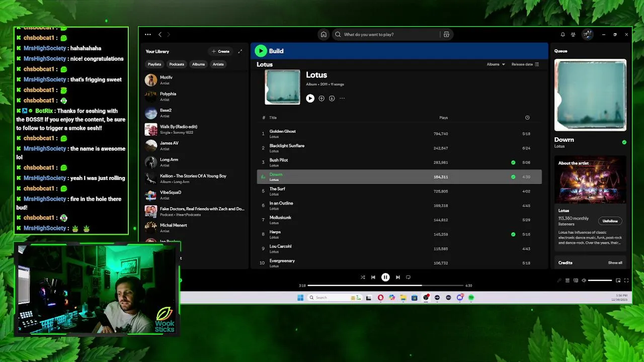Skip to the previous track

(x=373, y=277)
